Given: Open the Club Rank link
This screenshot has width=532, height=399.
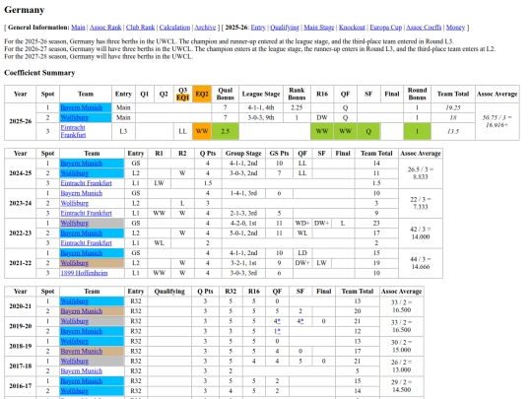Looking at the screenshot, I should point(140,28).
